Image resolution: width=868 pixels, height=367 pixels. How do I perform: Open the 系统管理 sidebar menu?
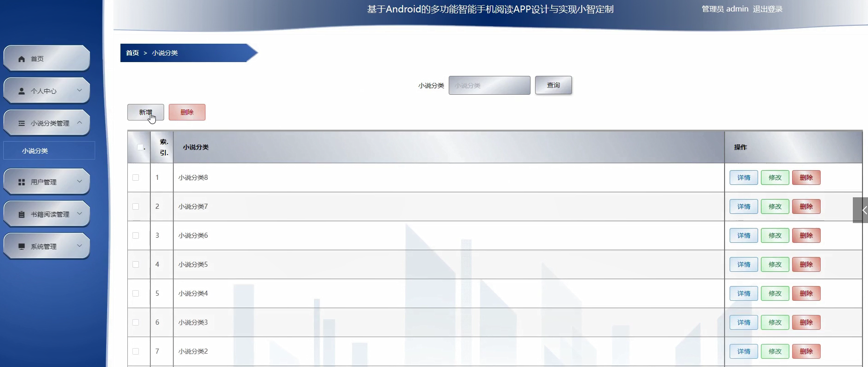[x=46, y=246]
